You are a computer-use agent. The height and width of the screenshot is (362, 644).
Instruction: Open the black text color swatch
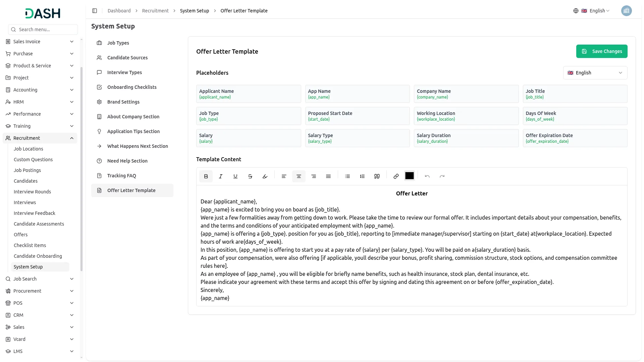410,176
